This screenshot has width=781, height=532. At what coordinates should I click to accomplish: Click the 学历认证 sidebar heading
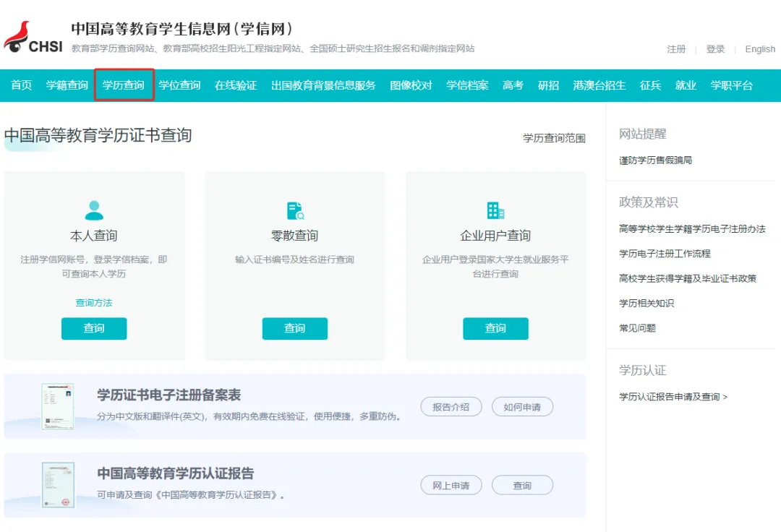point(643,370)
